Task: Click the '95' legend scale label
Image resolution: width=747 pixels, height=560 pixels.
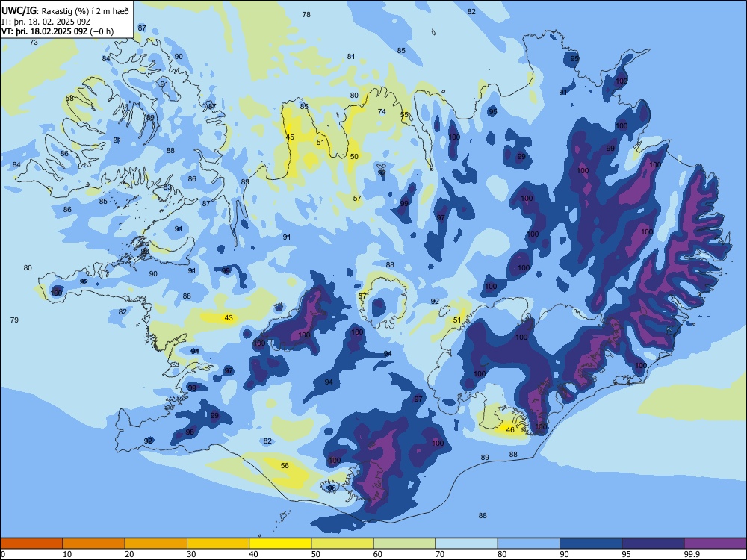Action: (x=627, y=554)
